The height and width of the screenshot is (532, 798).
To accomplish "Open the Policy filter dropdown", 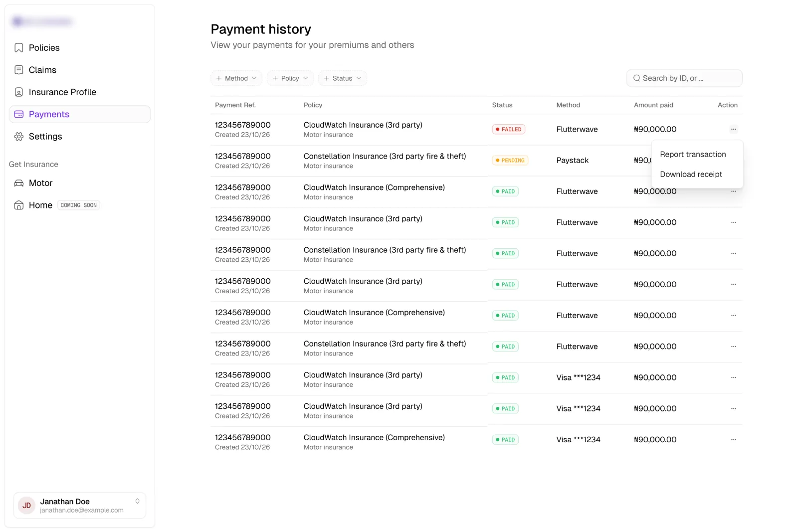I will [290, 78].
